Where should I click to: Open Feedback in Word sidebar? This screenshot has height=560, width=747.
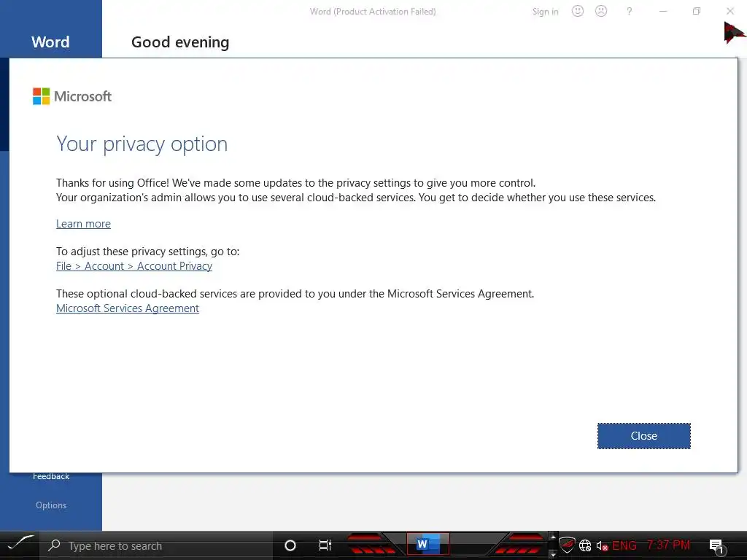click(x=51, y=476)
